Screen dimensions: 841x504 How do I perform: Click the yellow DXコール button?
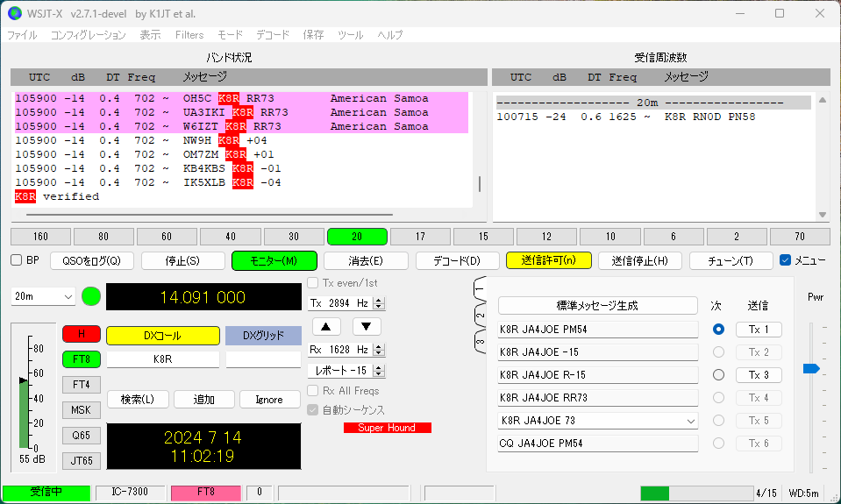(163, 336)
